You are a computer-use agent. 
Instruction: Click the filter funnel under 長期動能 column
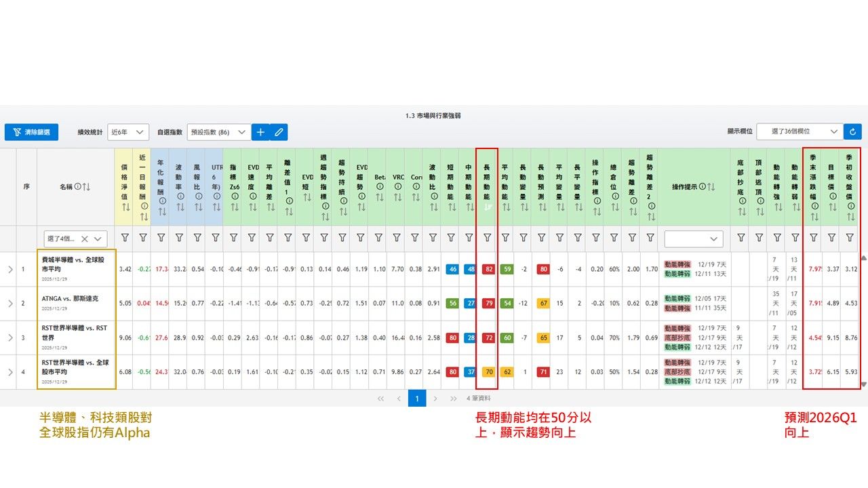click(487, 238)
